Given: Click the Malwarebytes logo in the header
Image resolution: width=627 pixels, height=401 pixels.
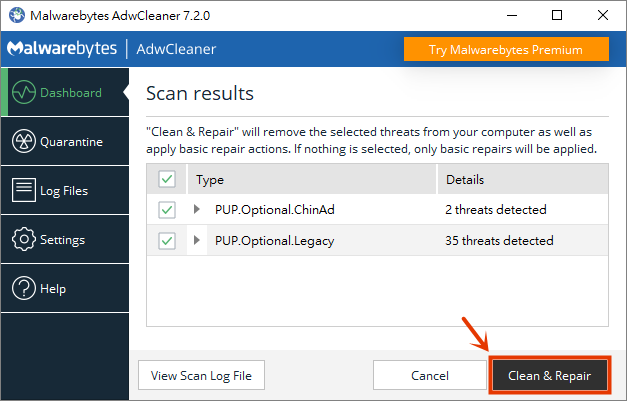Looking at the screenshot, I should (x=62, y=48).
